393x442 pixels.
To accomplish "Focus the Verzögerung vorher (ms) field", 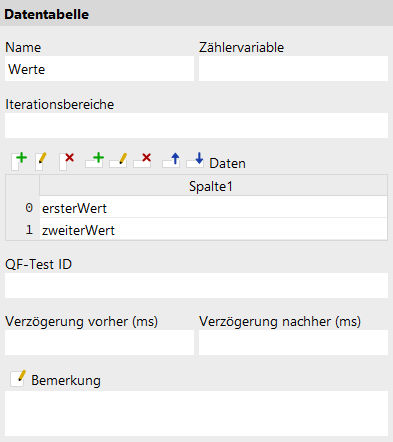I will coord(99,343).
